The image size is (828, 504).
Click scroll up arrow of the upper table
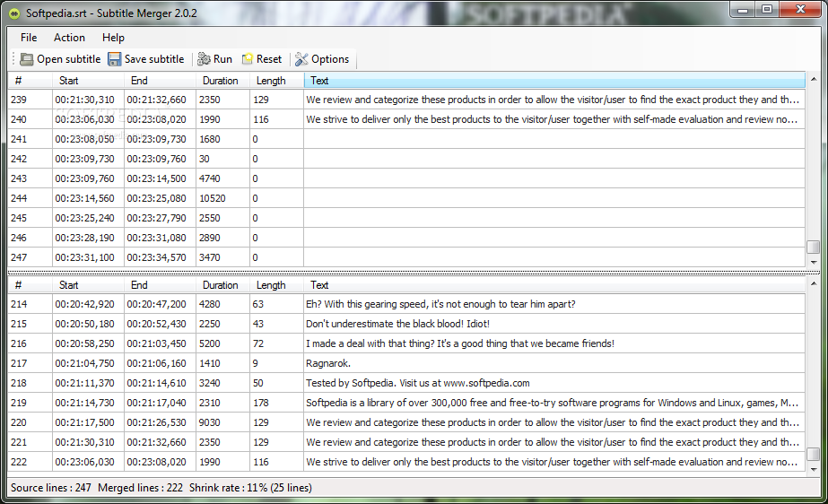814,79
